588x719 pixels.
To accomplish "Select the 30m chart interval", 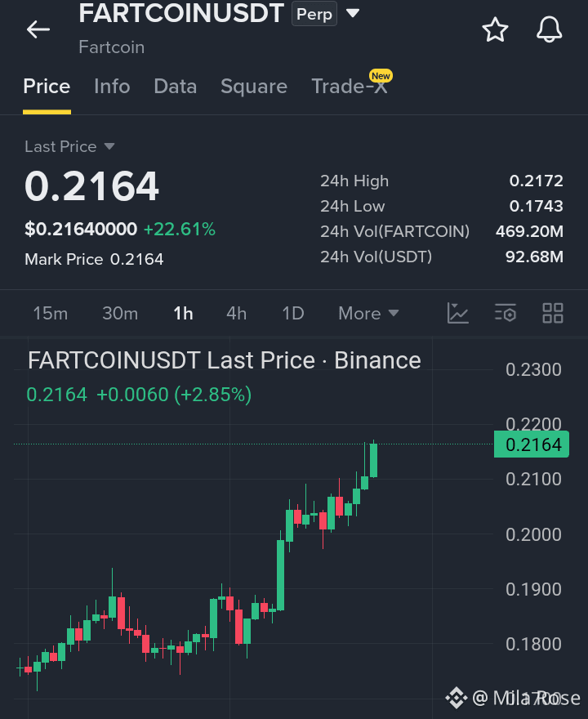I will pos(120,314).
